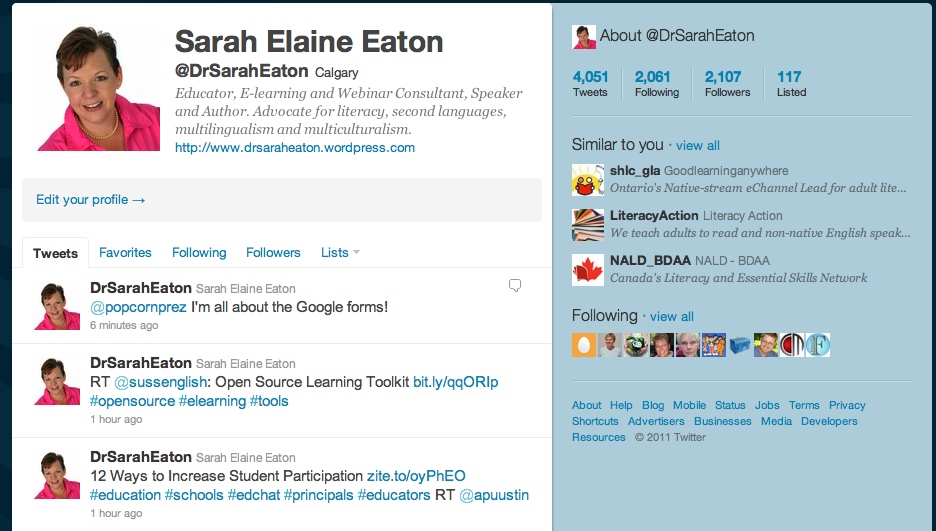Switch to the Favorites tab
Viewport: 936px width, 531px height.
125,253
